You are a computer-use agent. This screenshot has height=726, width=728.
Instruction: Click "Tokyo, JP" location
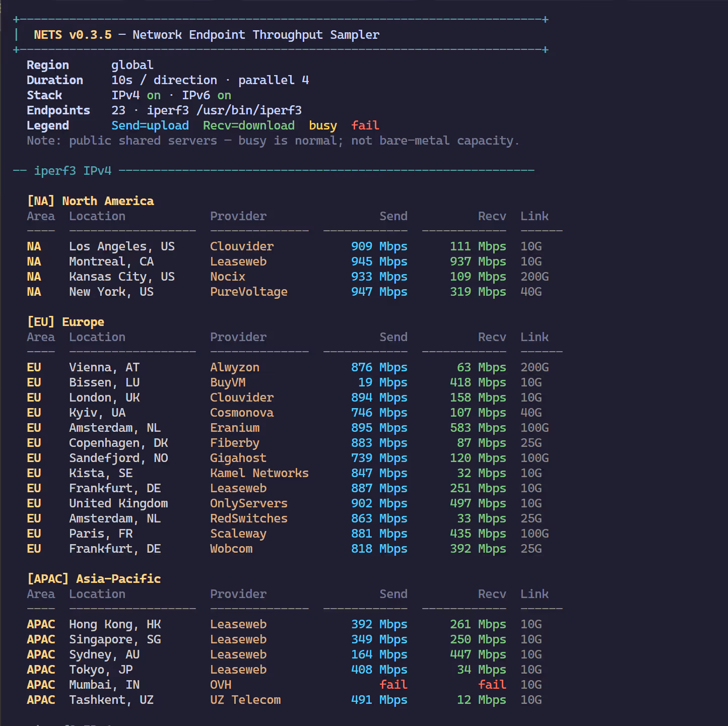click(101, 670)
